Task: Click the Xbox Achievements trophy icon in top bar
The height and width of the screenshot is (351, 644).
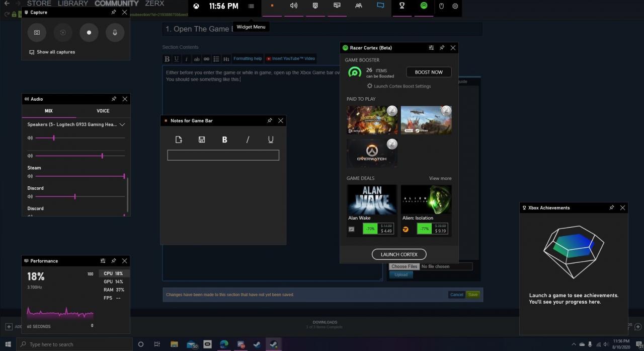Action: (x=402, y=6)
